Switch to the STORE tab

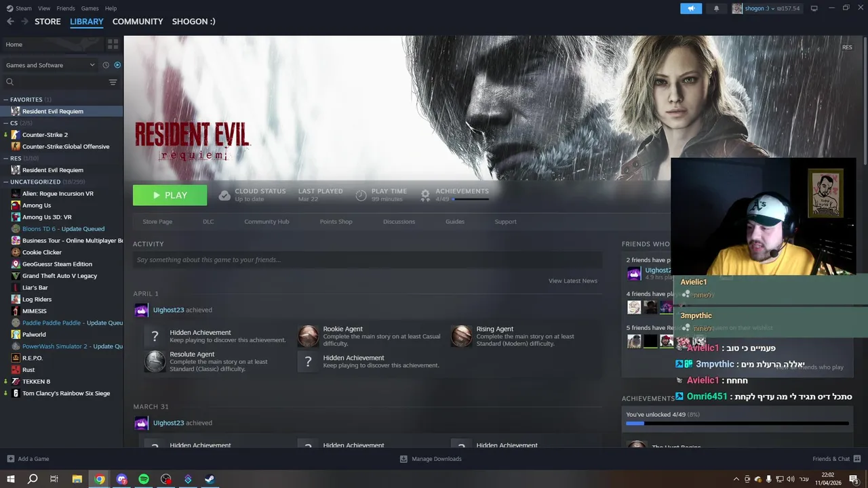pos(47,22)
